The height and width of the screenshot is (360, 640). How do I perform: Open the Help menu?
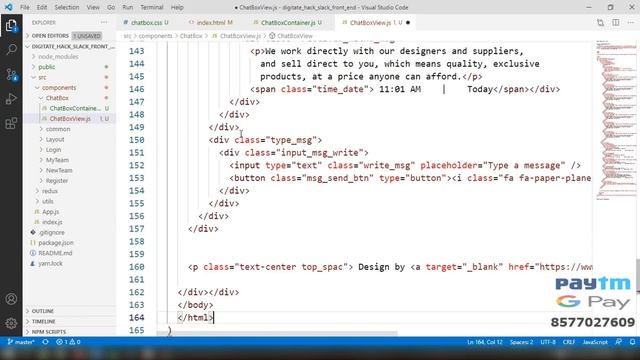pyautogui.click(x=177, y=7)
